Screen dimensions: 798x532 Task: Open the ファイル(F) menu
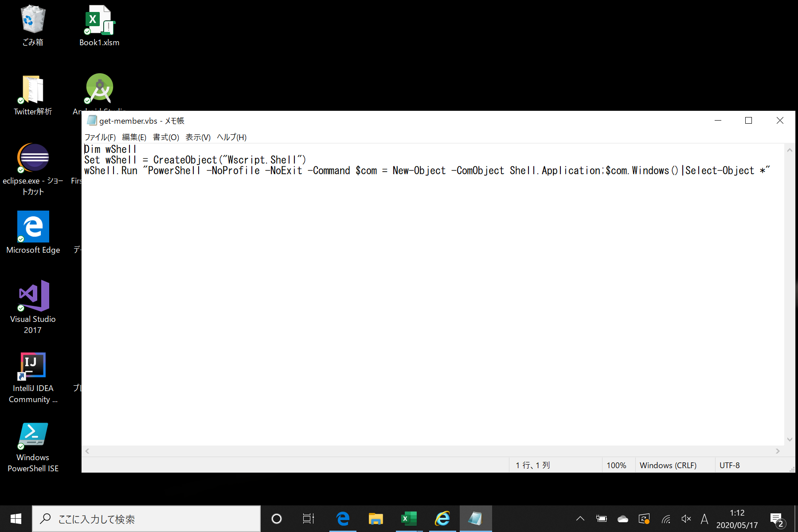pos(101,137)
